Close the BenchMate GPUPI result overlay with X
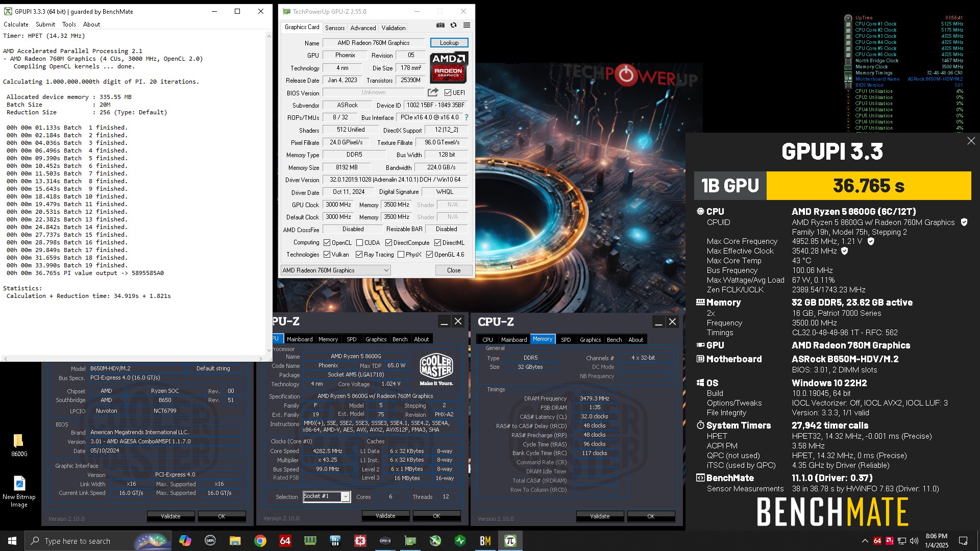 pos(971,141)
